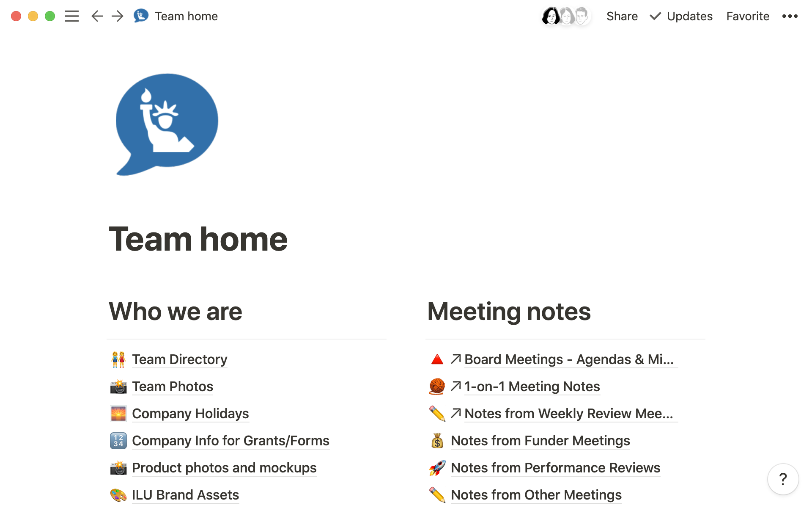Click the ILU Brand Assets palette icon

pos(118,495)
